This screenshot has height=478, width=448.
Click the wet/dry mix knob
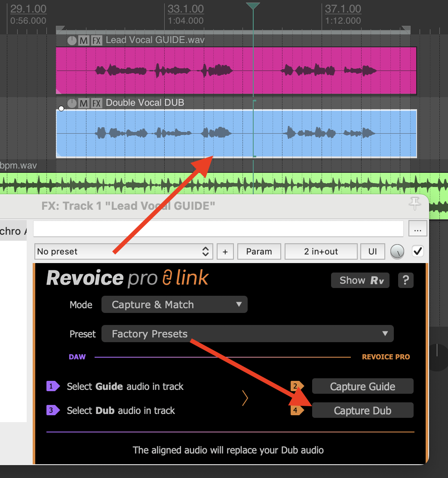[x=397, y=252]
